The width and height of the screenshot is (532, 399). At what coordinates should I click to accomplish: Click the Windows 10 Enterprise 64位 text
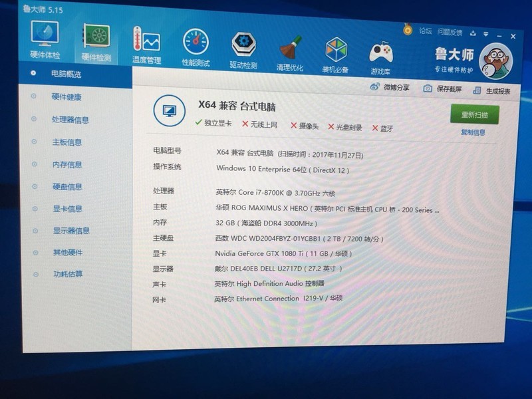(x=283, y=169)
